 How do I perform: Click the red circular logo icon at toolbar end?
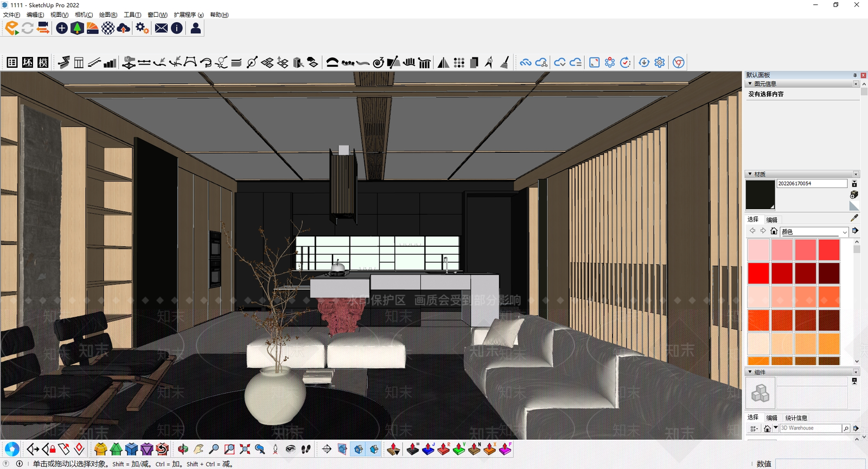[x=678, y=62]
